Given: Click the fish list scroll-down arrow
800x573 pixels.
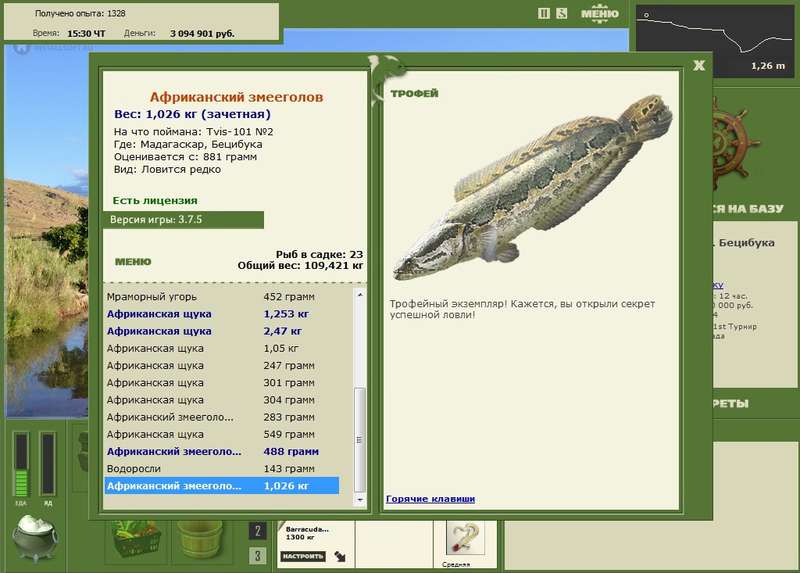Looking at the screenshot, I should [x=360, y=500].
